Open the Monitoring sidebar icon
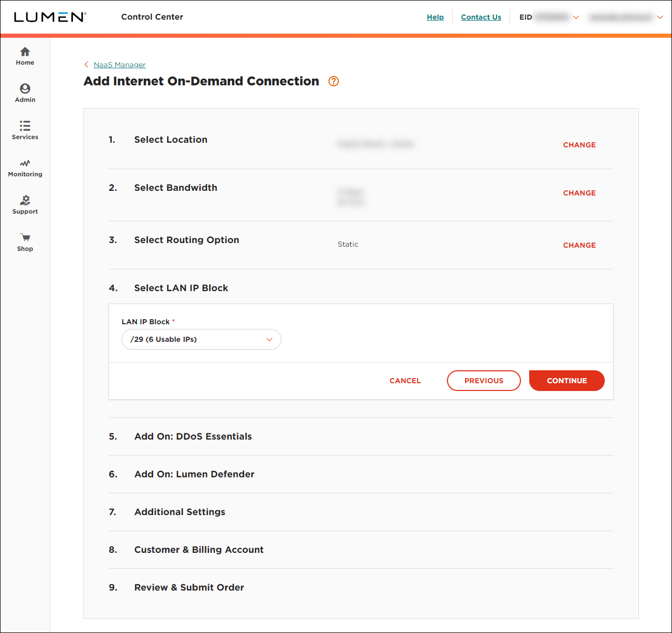 coord(25,163)
